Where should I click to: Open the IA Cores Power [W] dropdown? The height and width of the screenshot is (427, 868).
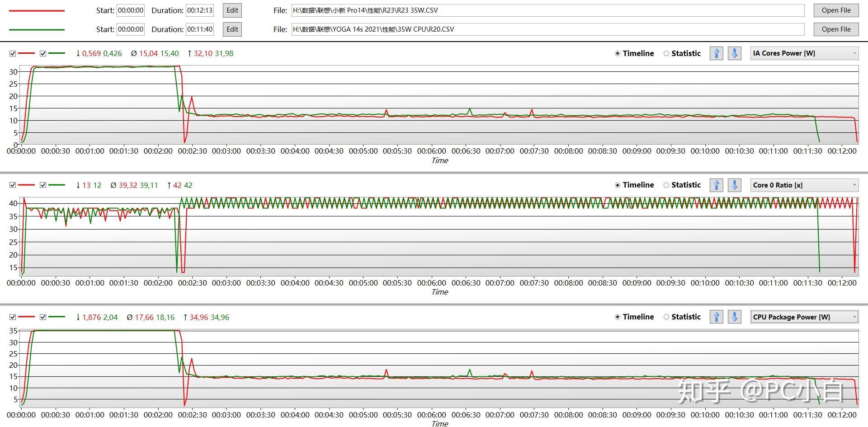804,53
